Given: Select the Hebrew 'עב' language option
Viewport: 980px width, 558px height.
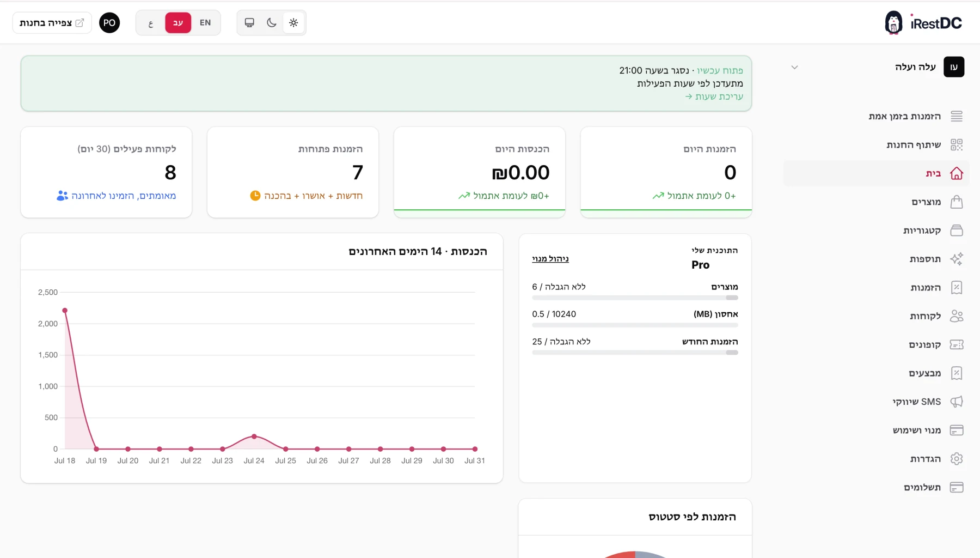Looking at the screenshot, I should pyautogui.click(x=178, y=23).
